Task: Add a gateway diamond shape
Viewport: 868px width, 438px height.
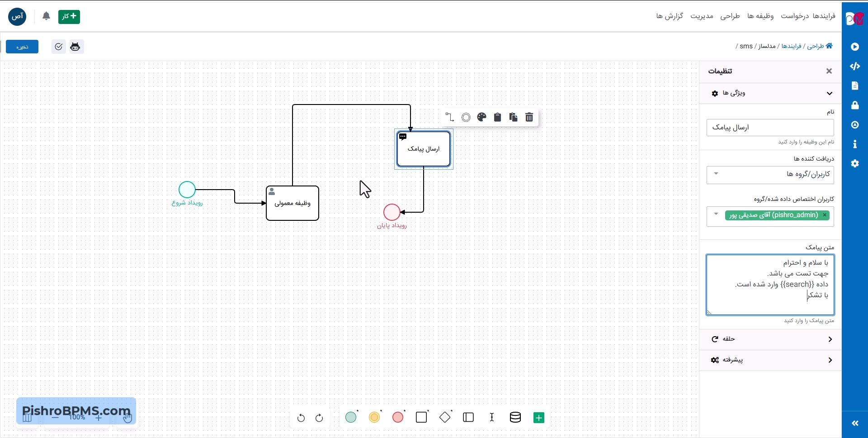Action: [x=445, y=417]
